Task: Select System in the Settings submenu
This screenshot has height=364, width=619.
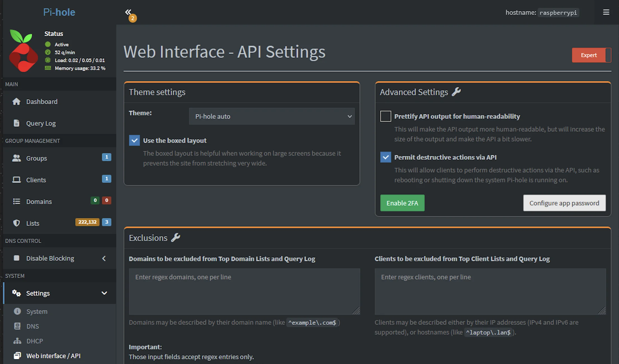Action: click(37, 311)
